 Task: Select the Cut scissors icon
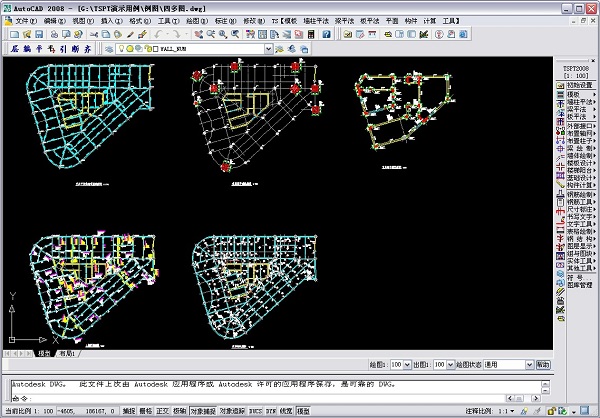pos(93,34)
